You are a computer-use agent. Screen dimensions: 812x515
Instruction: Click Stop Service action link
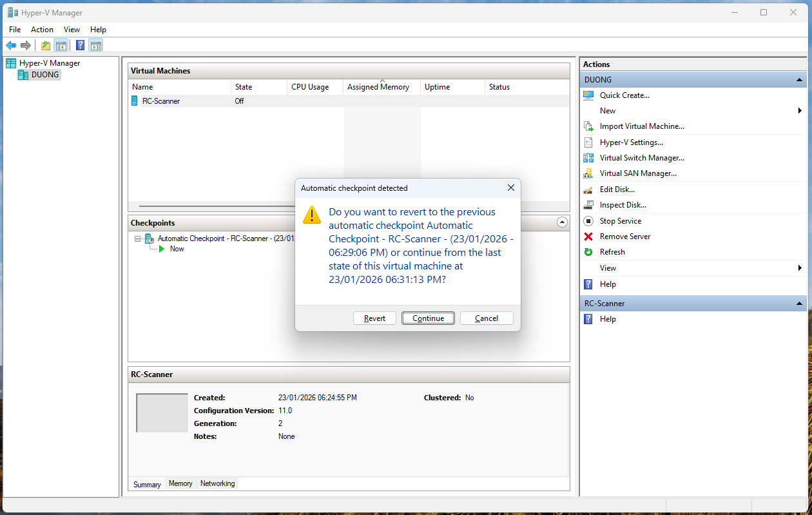point(621,221)
